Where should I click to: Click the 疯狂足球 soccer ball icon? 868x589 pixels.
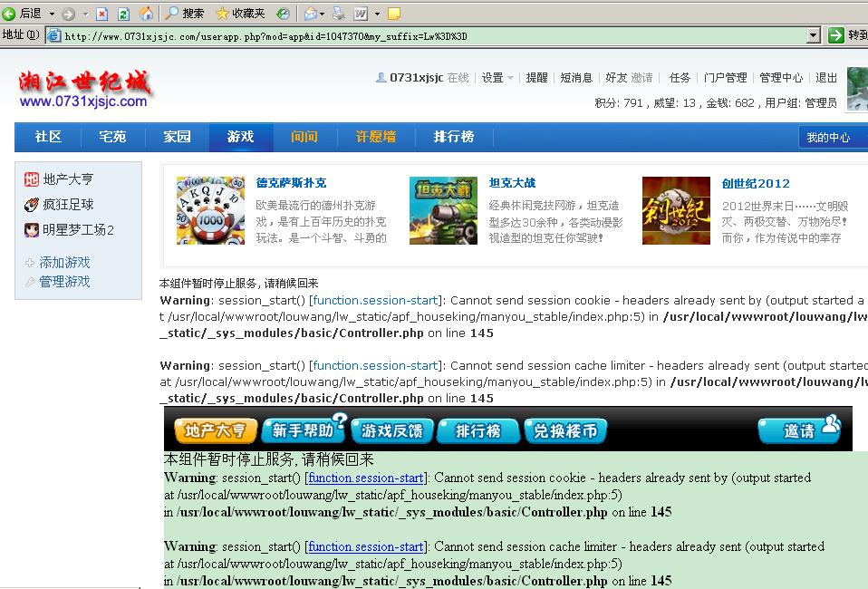32,205
